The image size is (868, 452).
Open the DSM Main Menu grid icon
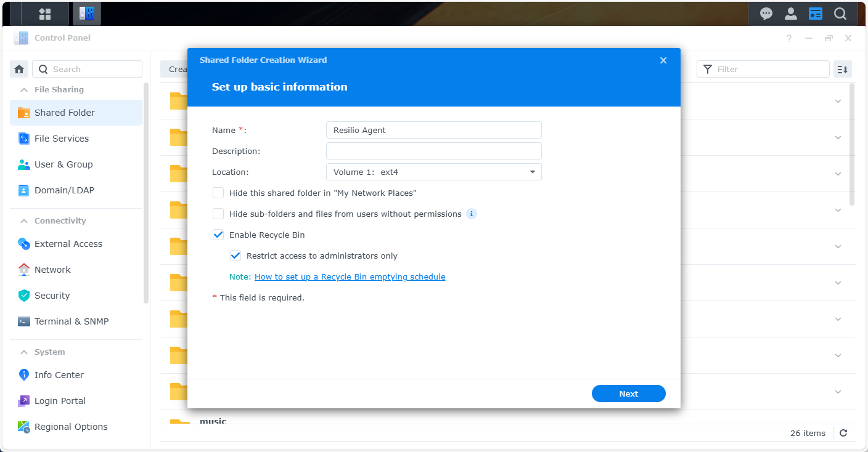tap(44, 14)
